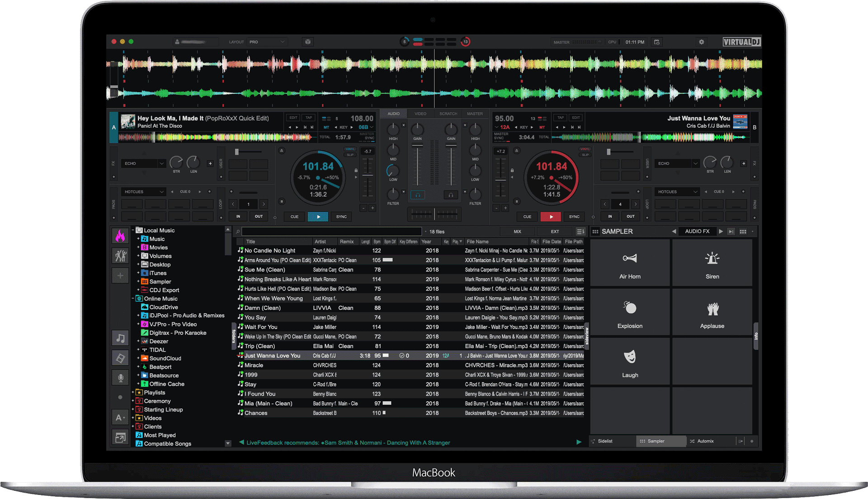Click the CUE button on deck A
Screen dimensions: 868x499
pyautogui.click(x=294, y=217)
